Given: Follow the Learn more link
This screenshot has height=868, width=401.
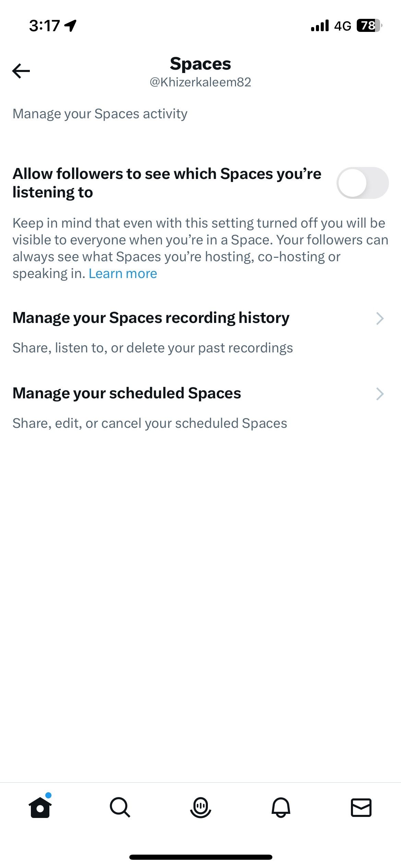Looking at the screenshot, I should coord(123,274).
